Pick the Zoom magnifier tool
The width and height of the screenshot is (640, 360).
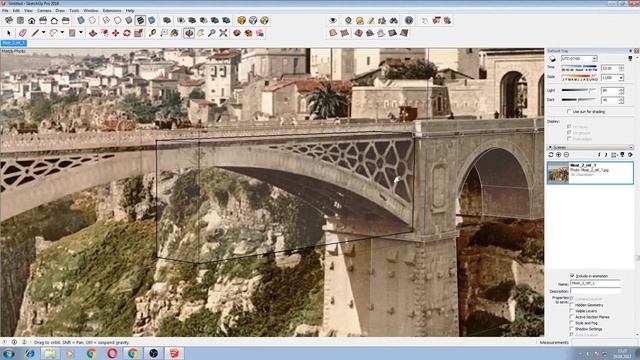[212, 33]
